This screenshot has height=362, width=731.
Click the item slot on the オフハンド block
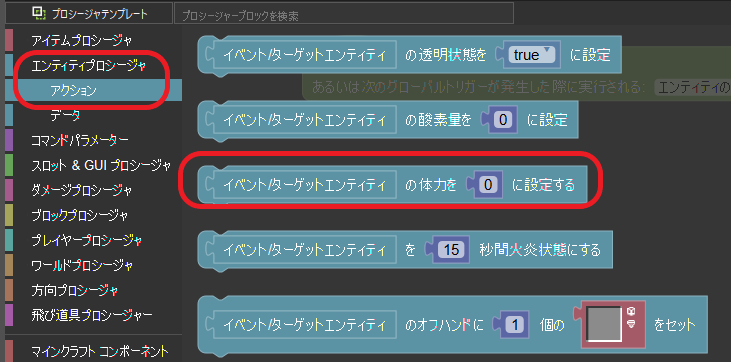604,324
